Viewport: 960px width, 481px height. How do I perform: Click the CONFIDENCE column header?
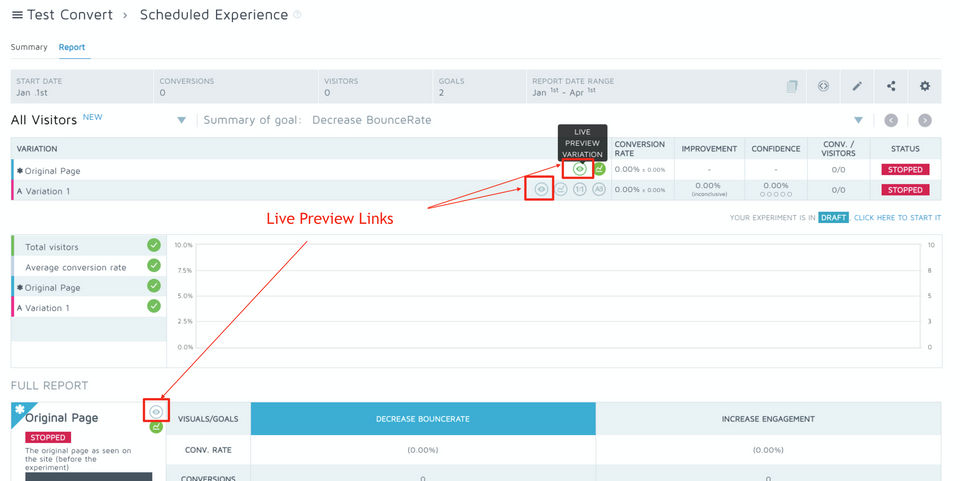(x=776, y=149)
